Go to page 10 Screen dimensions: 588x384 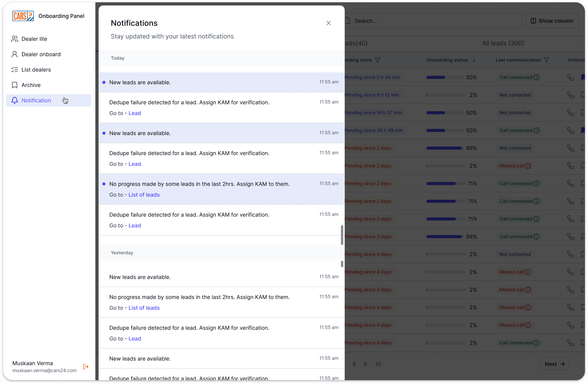[x=378, y=364]
